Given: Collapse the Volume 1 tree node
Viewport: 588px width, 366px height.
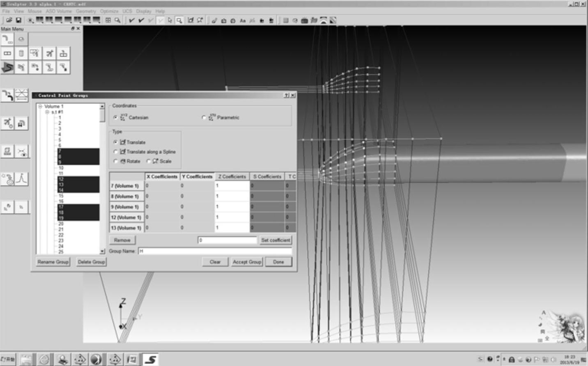Looking at the screenshot, I should point(41,106).
